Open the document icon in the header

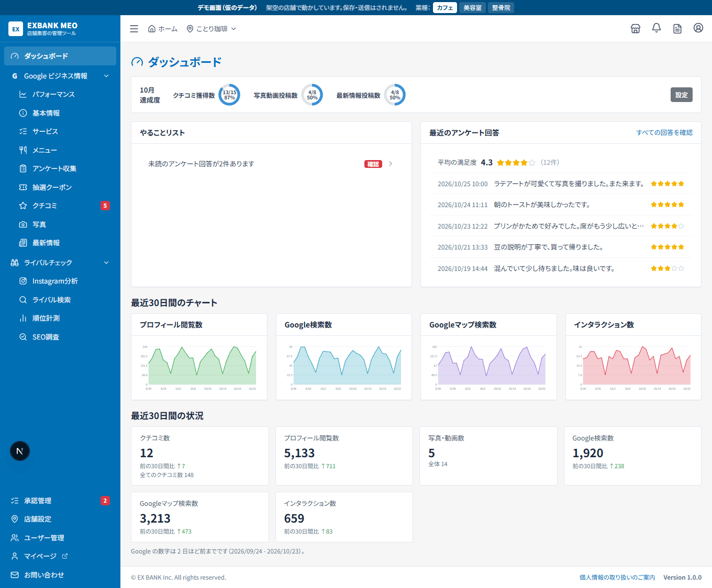[677, 29]
